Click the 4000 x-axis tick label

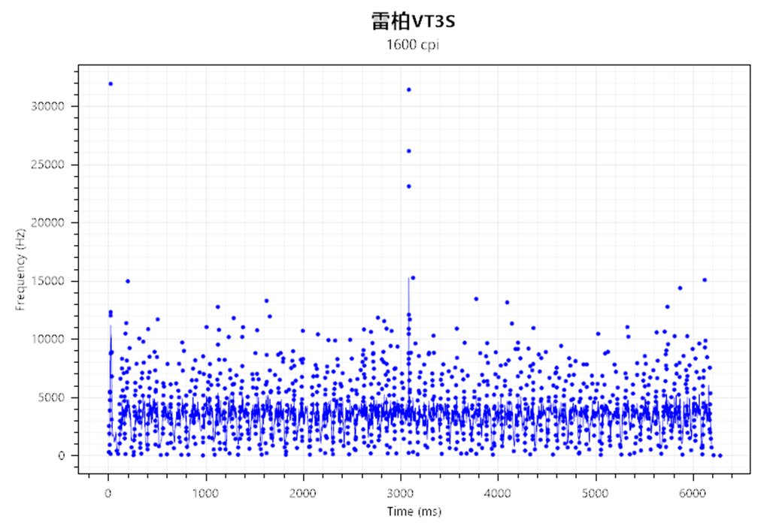pyautogui.click(x=498, y=493)
